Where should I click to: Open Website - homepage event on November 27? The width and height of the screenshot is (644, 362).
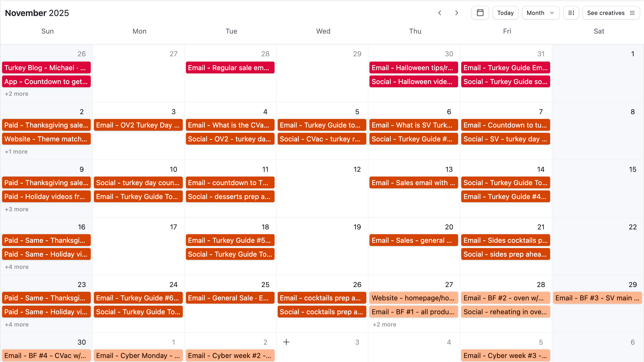414,298
